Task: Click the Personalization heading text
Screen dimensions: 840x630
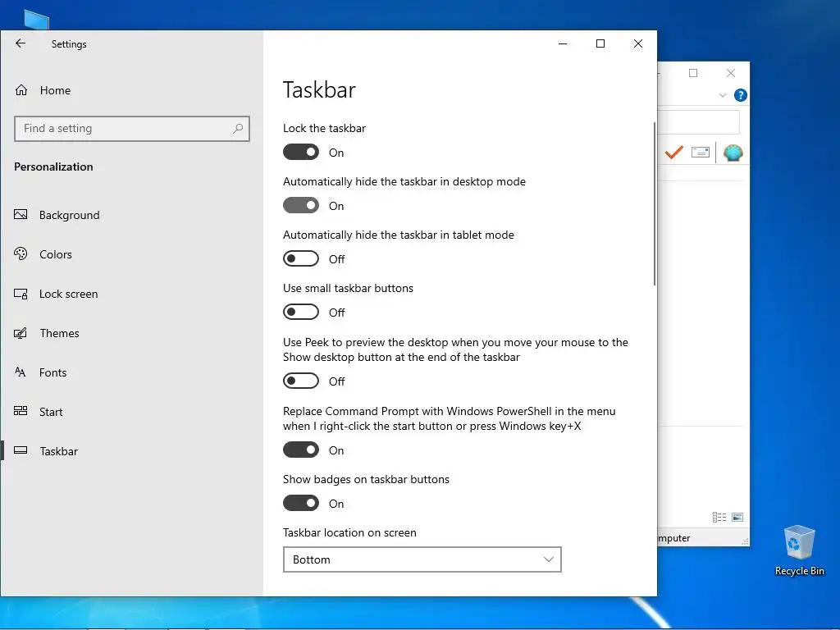Action: click(53, 167)
